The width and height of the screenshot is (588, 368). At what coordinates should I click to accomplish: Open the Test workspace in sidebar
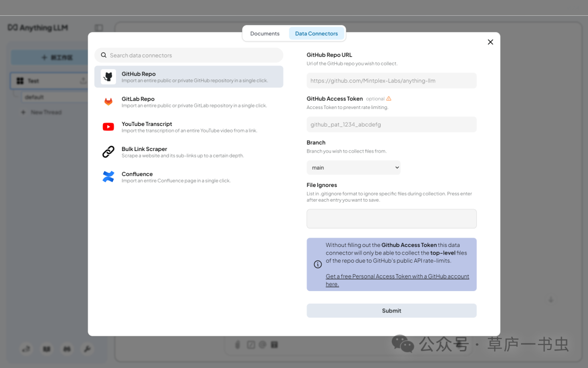click(x=49, y=81)
